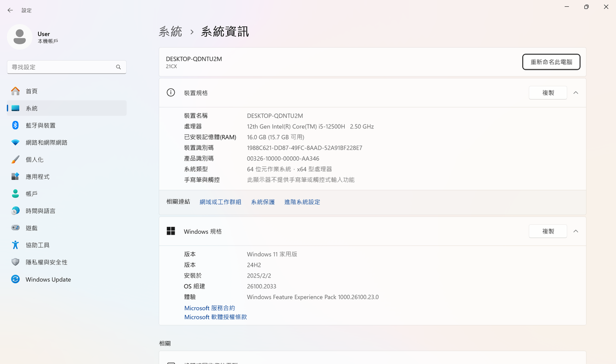
Task: Open the 網域或工作群組 link
Action: pyautogui.click(x=220, y=202)
